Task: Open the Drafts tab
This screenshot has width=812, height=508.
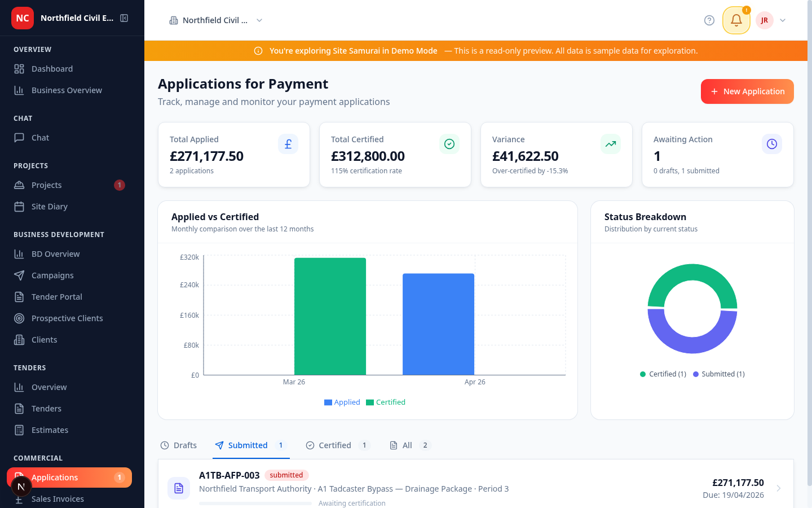Action: pos(179,445)
